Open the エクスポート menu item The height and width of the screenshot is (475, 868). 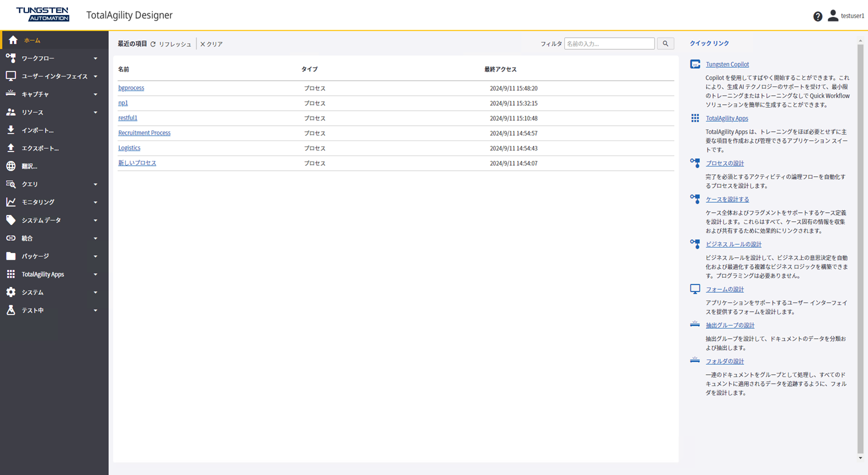(40, 148)
